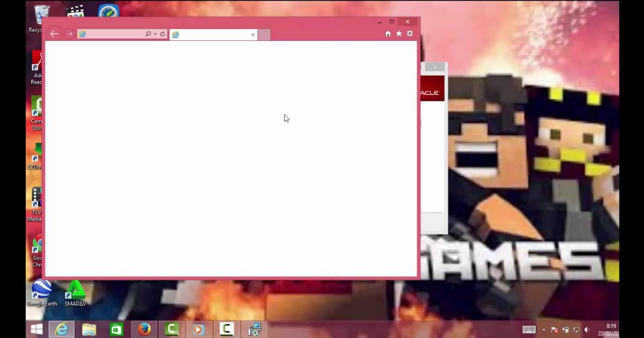
Task: Go back with the browser Back arrow
Action: pos(54,34)
